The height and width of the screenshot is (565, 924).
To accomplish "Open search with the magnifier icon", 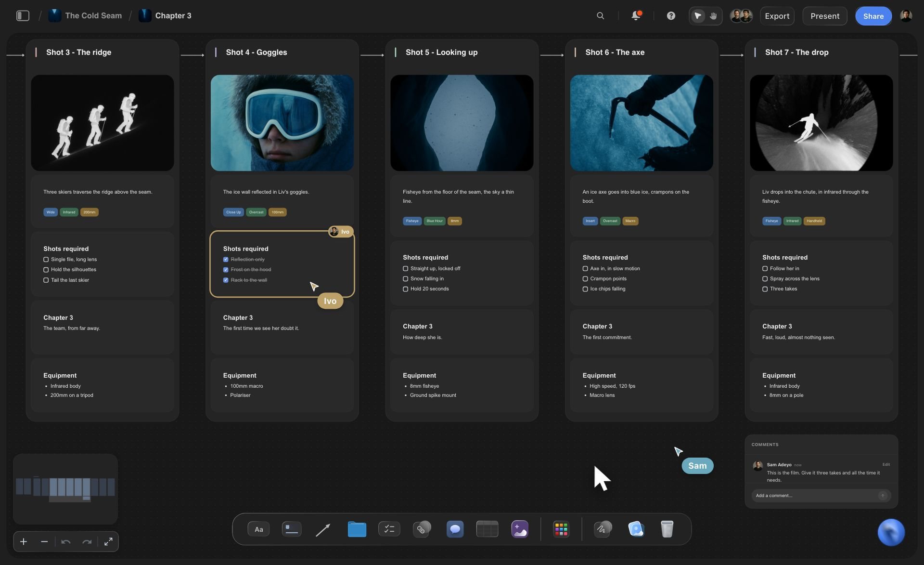I will click(x=600, y=16).
